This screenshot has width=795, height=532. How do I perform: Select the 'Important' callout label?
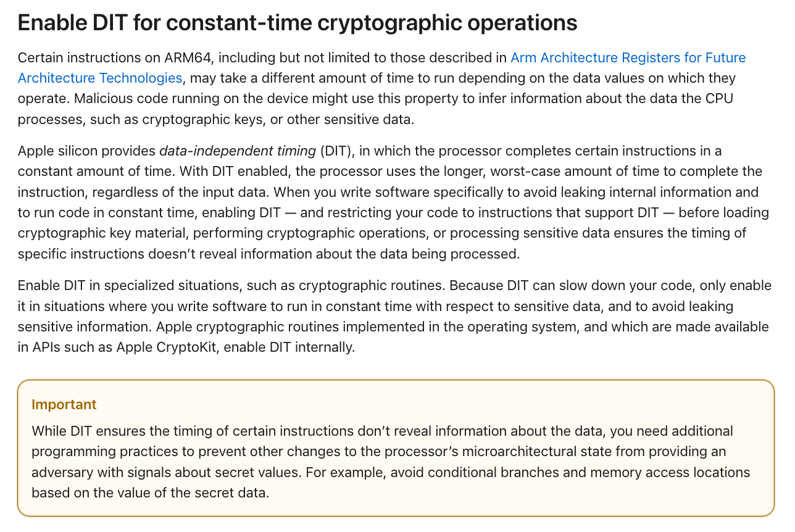click(x=64, y=405)
